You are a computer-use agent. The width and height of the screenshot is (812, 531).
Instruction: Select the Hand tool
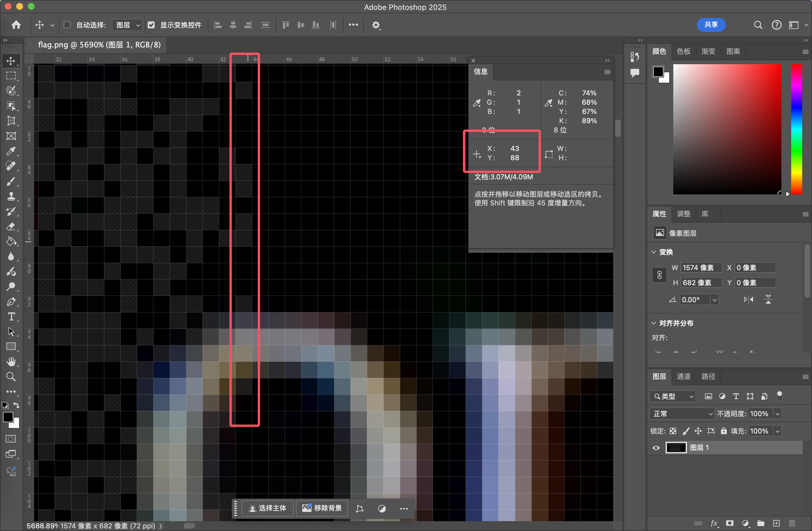pos(11,361)
